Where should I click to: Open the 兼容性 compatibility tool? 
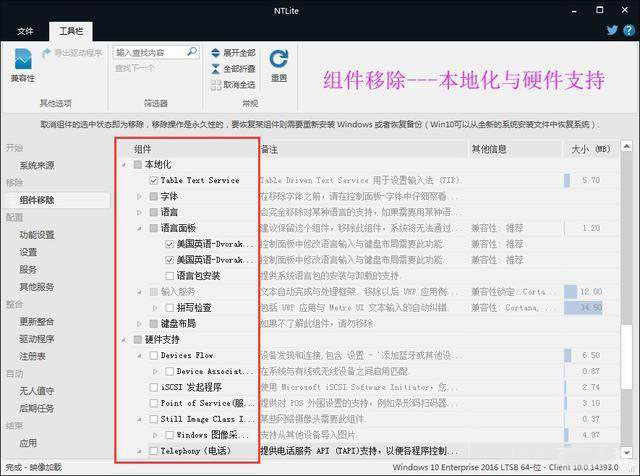(x=22, y=65)
